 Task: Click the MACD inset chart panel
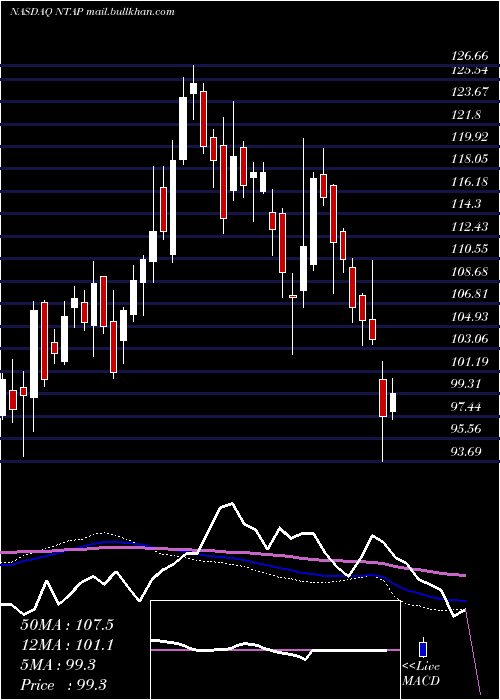[275, 650]
